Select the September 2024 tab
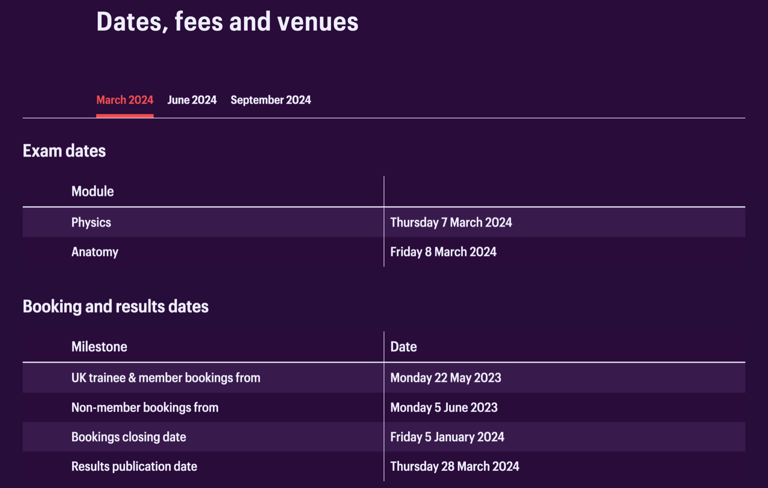 coord(270,100)
